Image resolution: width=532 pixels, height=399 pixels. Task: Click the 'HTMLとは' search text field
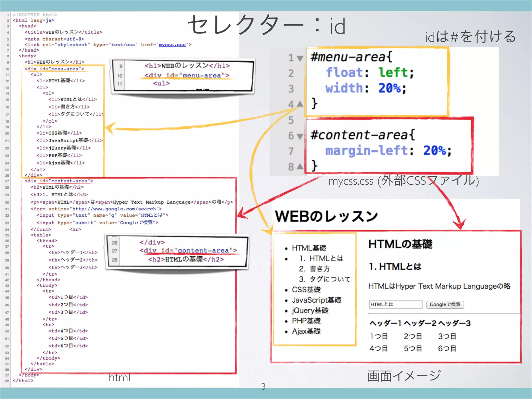point(396,304)
